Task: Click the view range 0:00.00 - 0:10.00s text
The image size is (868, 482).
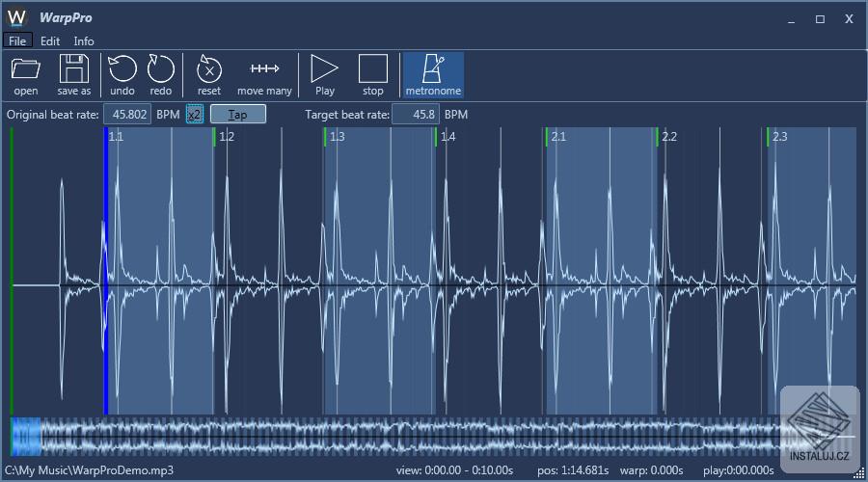Action: [454, 470]
